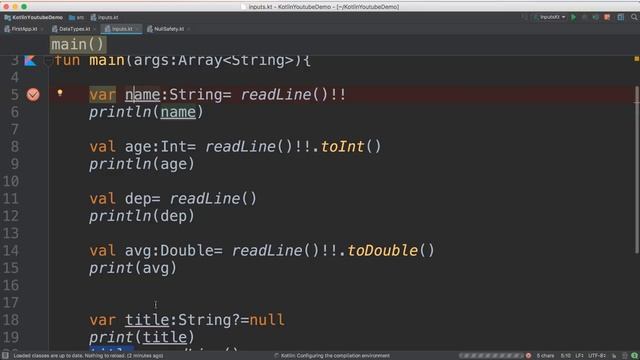Viewport: 640px width, 360px height.
Task: Open Search Everywhere magnifier icon
Action: point(634,17)
